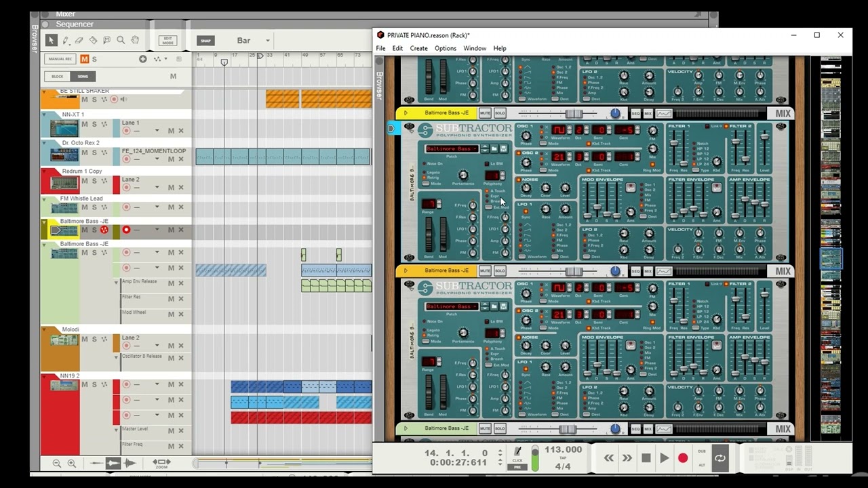
Task: Click the tempo value 113.000
Action: (x=563, y=449)
